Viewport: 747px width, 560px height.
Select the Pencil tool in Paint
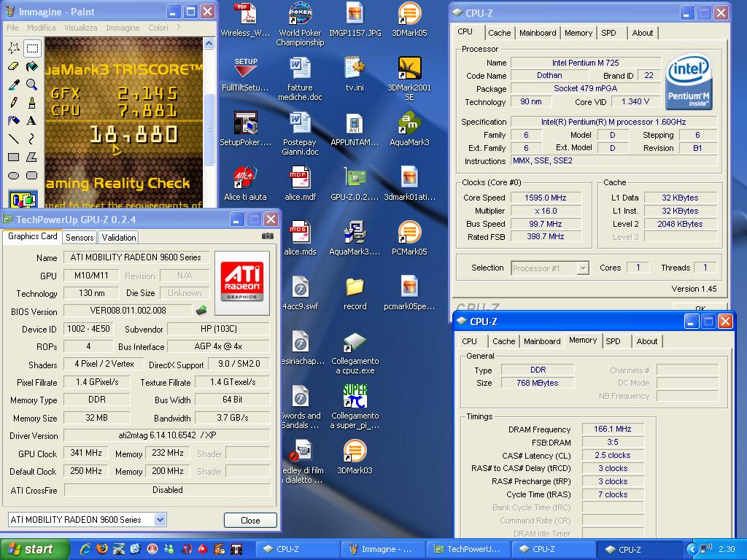14,102
